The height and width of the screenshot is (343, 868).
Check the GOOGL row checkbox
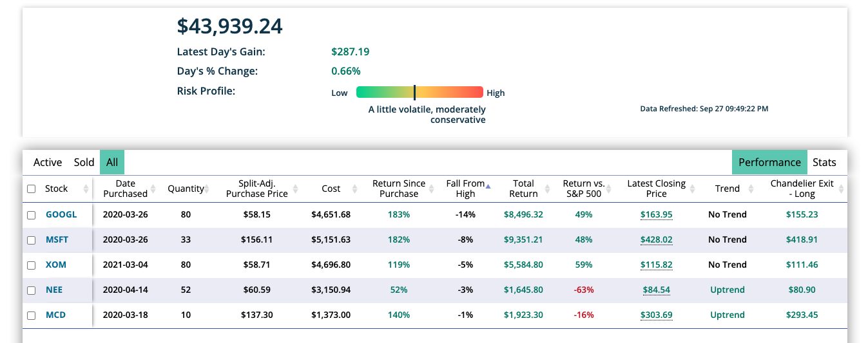(32, 215)
